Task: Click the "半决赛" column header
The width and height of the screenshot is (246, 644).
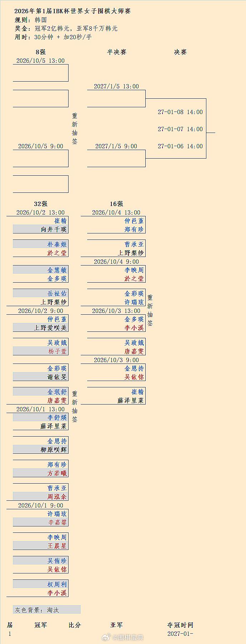Action: [x=116, y=52]
